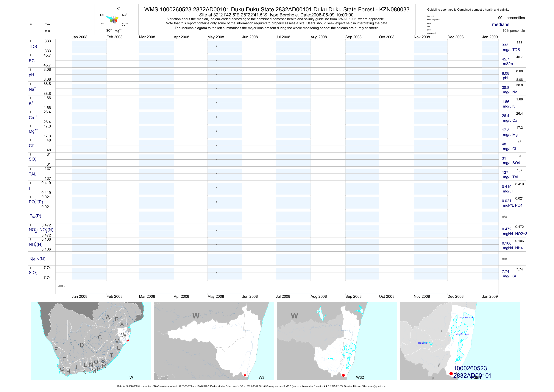Click the guideline colour scale bar
The image size is (554, 392).
tap(425, 25)
